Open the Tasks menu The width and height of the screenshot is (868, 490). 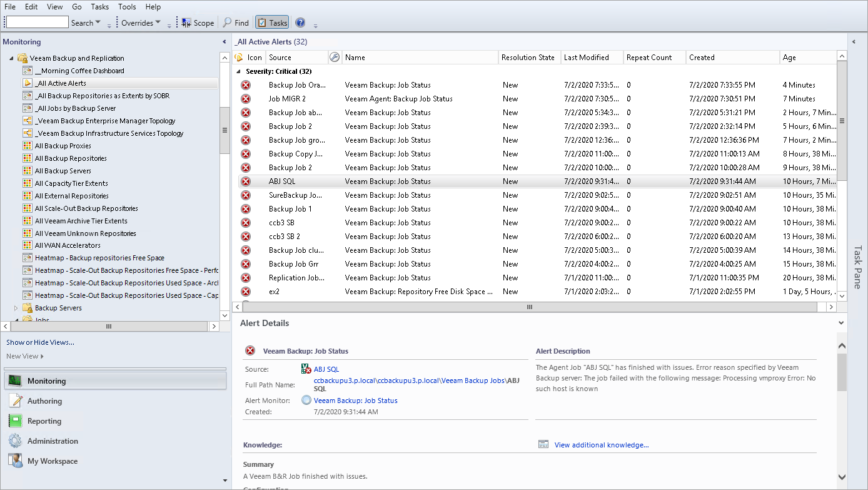(x=99, y=7)
